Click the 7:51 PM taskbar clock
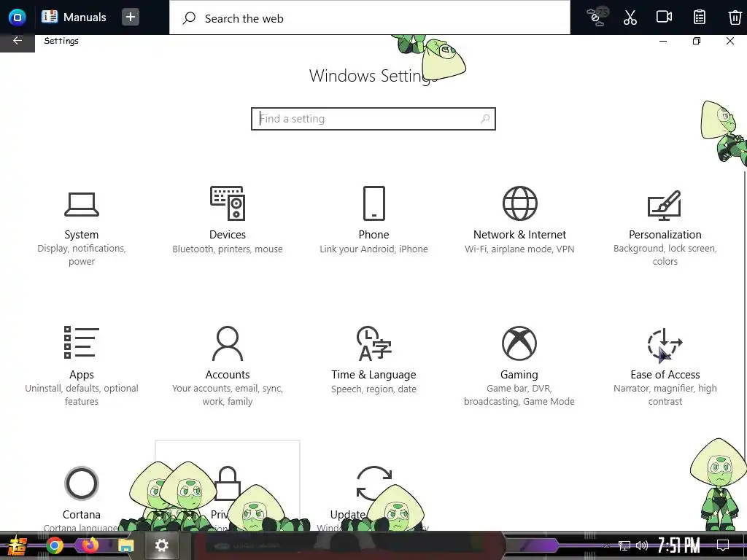The image size is (747, 560). tap(679, 545)
